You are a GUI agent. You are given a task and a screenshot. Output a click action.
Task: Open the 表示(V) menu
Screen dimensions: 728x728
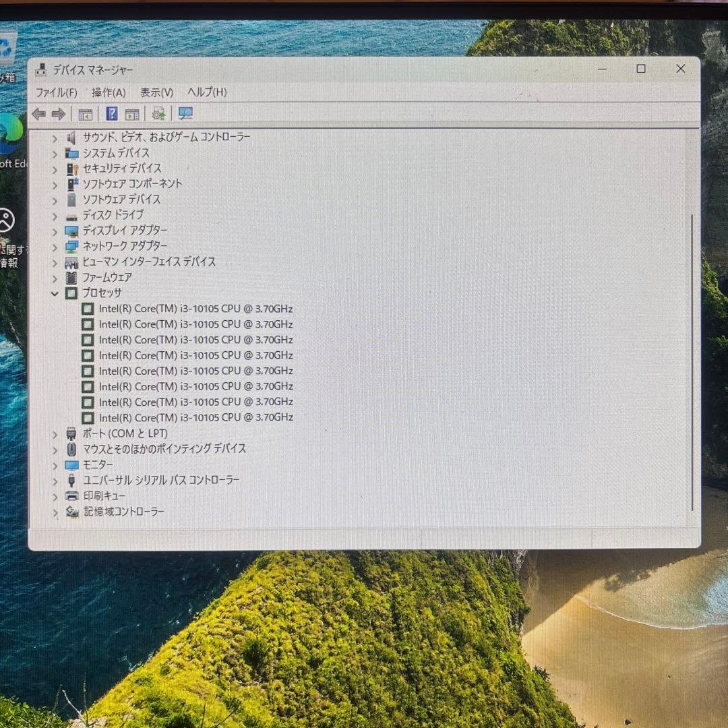[x=156, y=92]
